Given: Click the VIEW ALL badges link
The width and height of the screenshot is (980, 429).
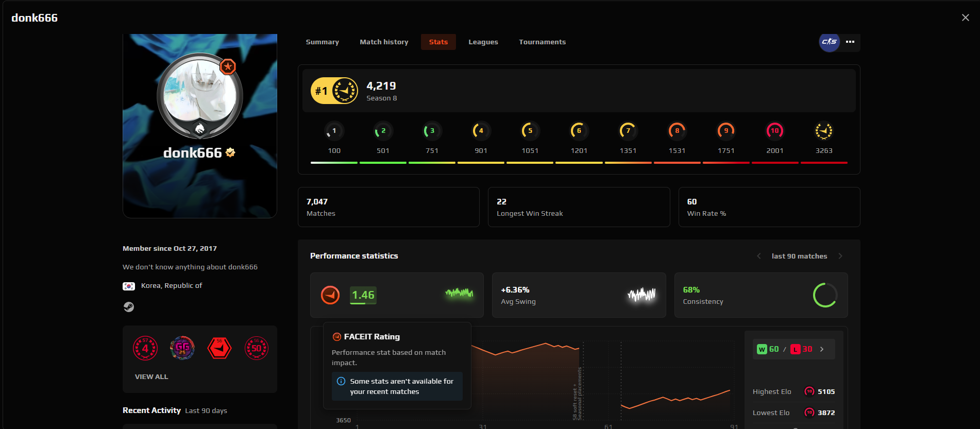Looking at the screenshot, I should point(151,376).
